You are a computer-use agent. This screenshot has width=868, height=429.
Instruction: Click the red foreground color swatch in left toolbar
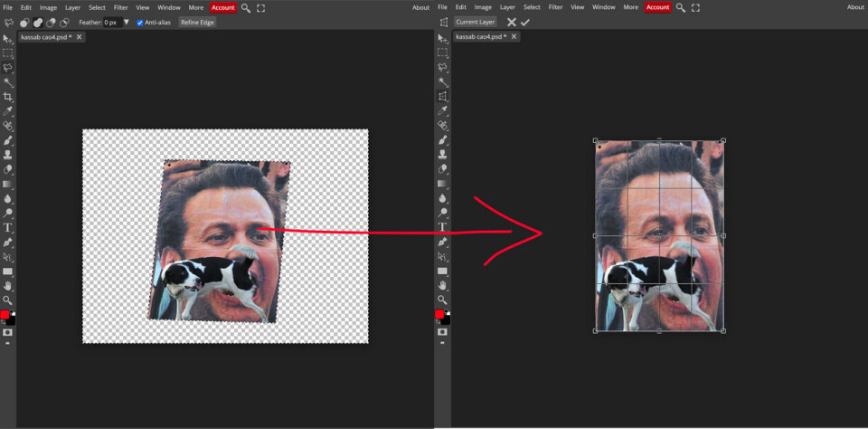point(5,314)
